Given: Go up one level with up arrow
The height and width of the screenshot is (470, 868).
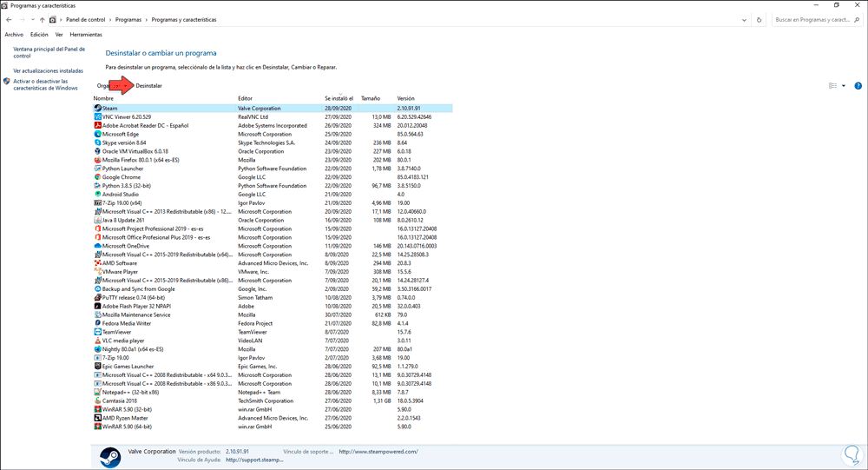Looking at the screenshot, I should coord(42,20).
